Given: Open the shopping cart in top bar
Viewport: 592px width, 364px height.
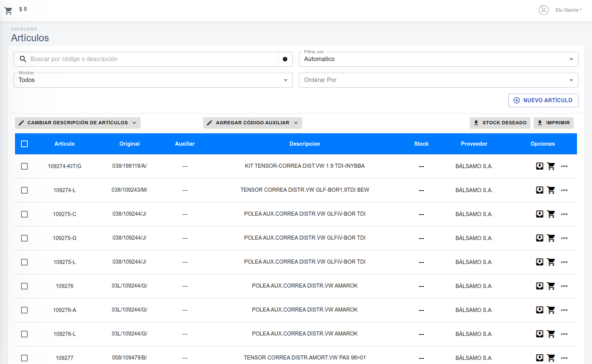Looking at the screenshot, I should pyautogui.click(x=9, y=10).
